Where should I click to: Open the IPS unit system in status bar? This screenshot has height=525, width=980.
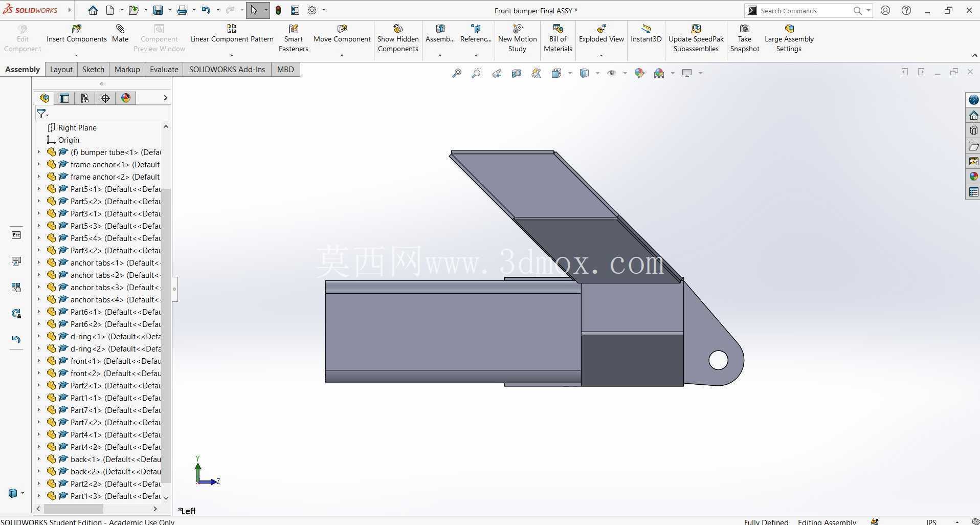[931, 521]
